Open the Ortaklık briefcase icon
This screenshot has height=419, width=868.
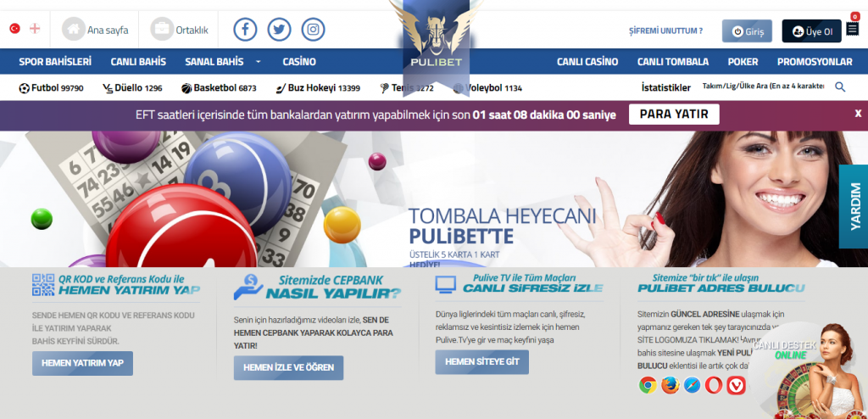[162, 29]
